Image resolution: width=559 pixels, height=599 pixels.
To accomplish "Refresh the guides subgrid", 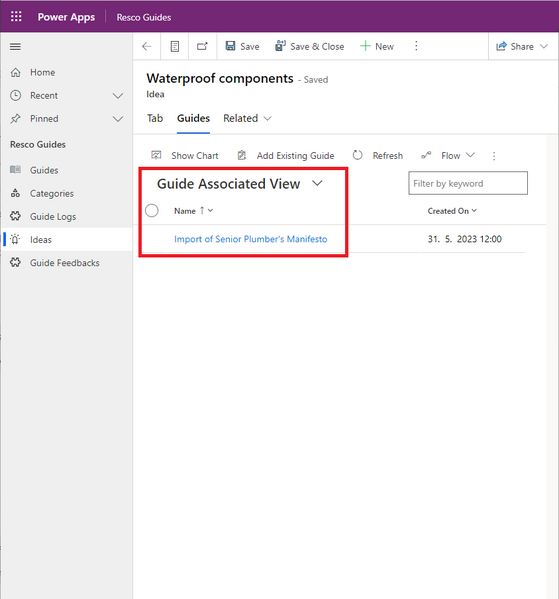I will [378, 155].
